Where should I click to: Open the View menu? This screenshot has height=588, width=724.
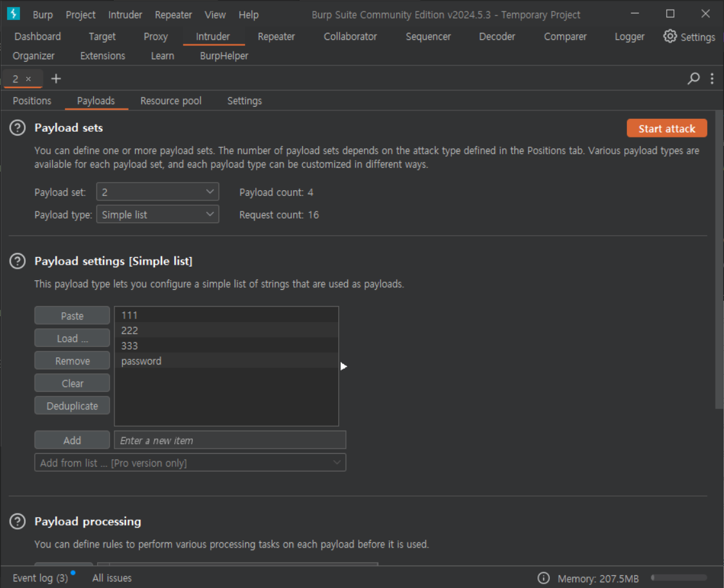(215, 15)
